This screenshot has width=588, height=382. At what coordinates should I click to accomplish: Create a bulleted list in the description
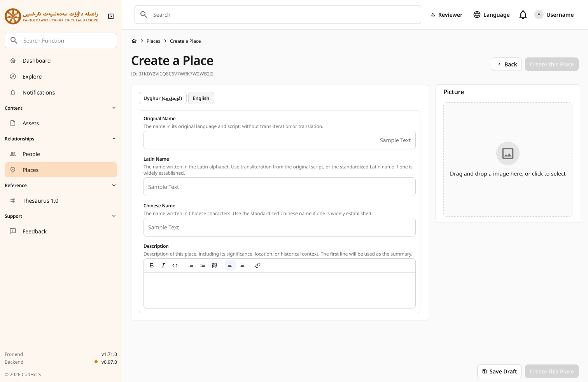pos(191,265)
